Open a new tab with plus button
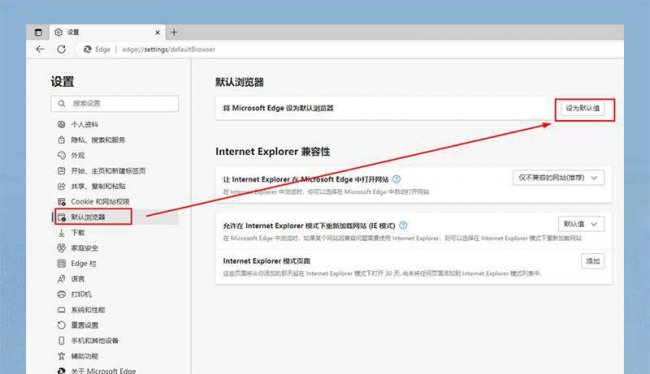650x374 pixels. click(174, 32)
